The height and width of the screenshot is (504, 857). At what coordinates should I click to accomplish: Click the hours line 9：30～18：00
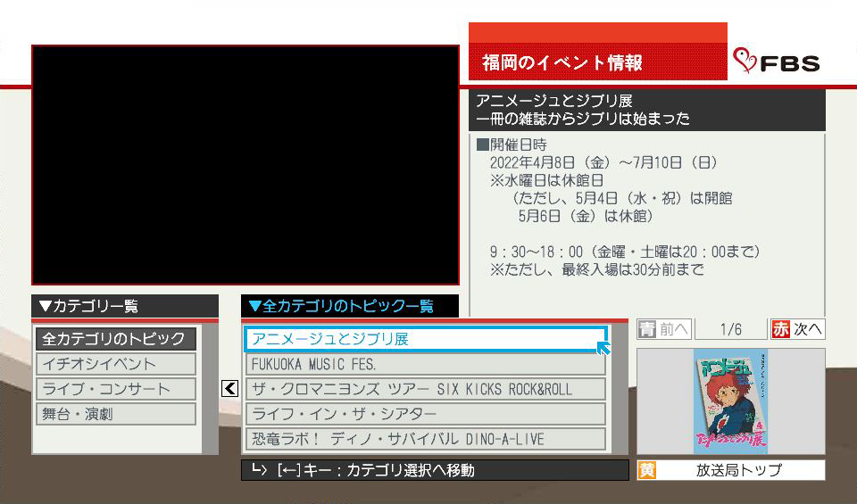537,252
